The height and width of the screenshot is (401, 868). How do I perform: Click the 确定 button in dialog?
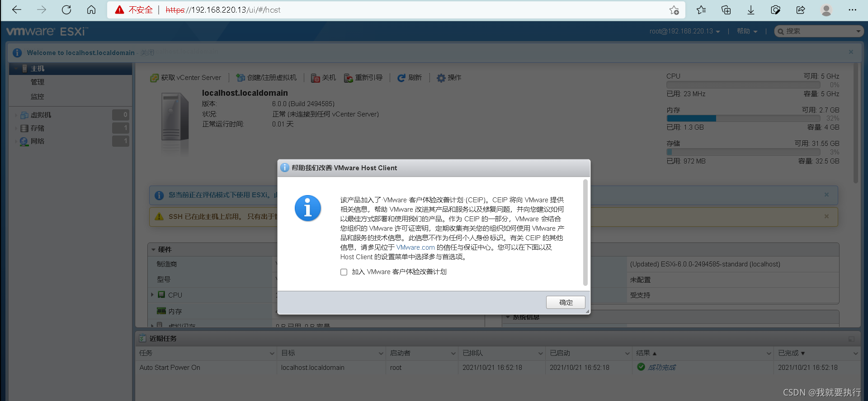tap(566, 302)
